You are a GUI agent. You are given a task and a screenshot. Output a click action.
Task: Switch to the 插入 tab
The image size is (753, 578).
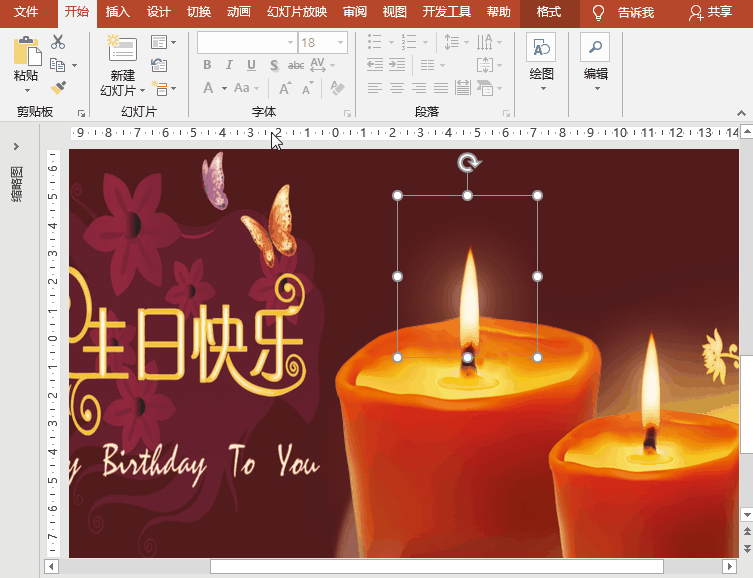tap(118, 12)
